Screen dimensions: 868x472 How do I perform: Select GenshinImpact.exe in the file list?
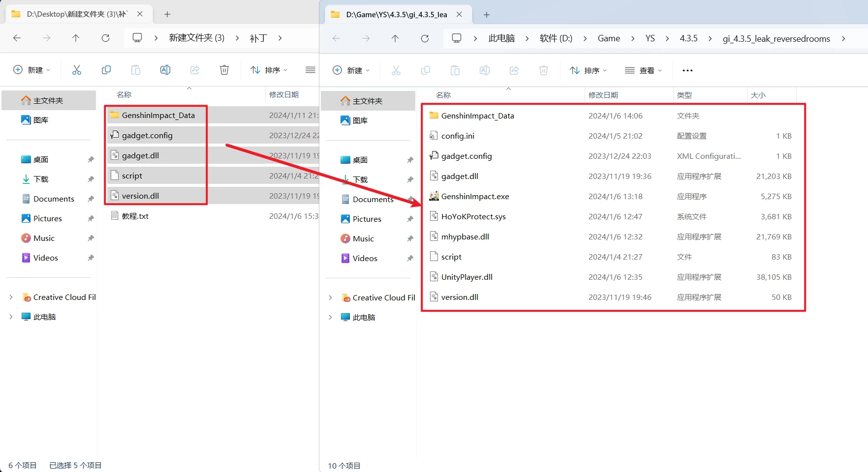pos(475,197)
